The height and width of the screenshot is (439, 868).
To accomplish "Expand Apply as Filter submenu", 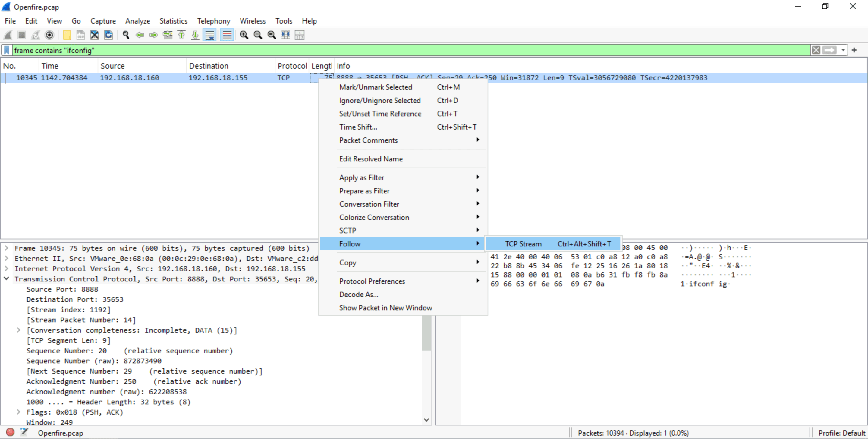I will click(403, 177).
